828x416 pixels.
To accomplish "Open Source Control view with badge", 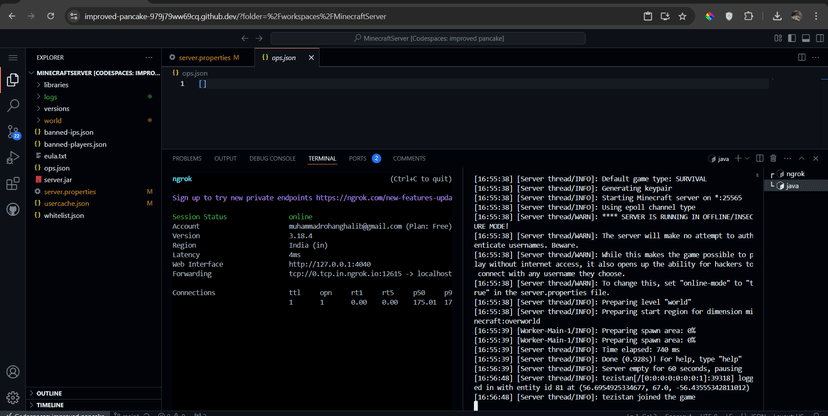I will (13, 132).
